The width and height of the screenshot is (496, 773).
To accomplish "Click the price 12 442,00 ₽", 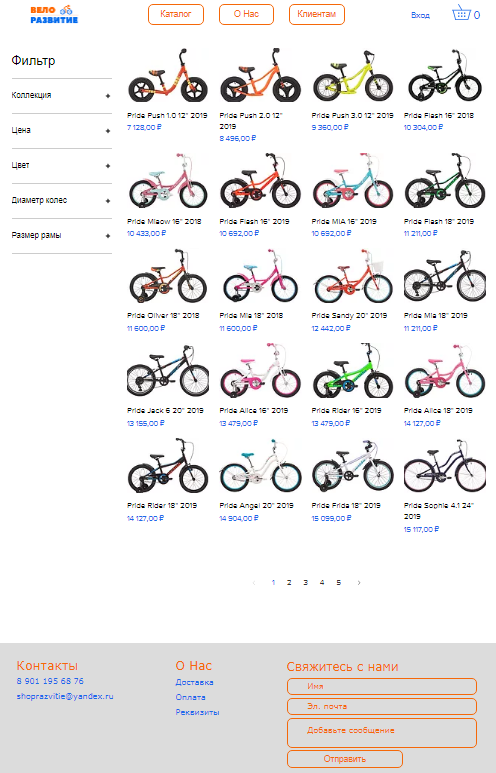I will [331, 328].
